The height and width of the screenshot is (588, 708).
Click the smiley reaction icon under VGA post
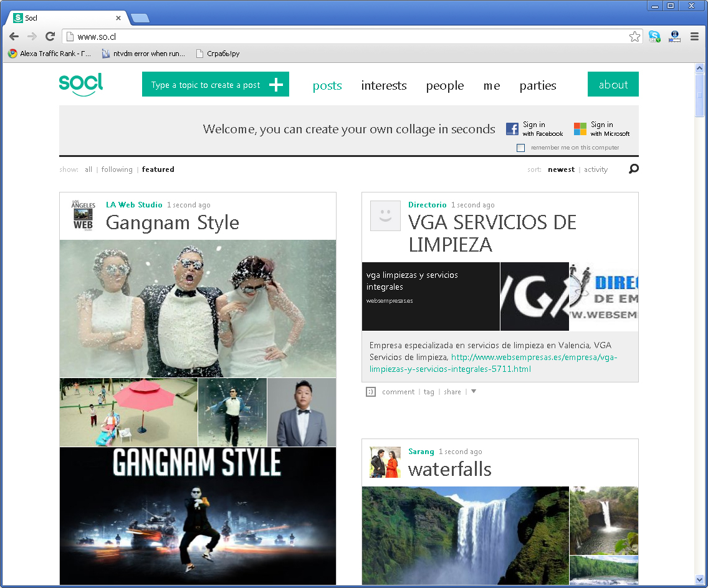point(371,392)
